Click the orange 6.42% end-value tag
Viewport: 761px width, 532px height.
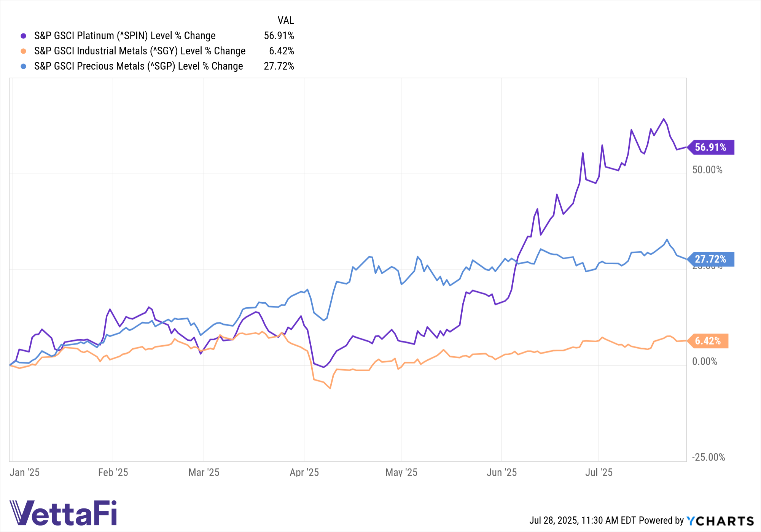[x=708, y=341]
